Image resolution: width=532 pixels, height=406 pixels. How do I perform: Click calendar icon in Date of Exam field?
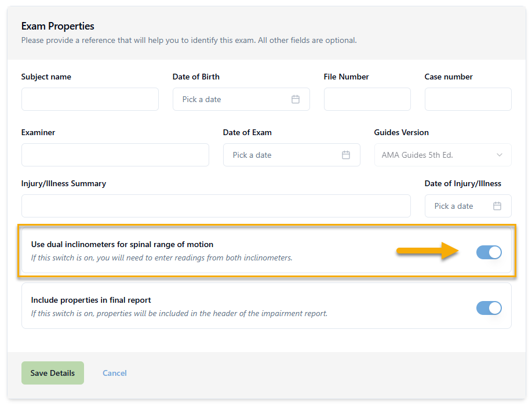pyautogui.click(x=346, y=155)
